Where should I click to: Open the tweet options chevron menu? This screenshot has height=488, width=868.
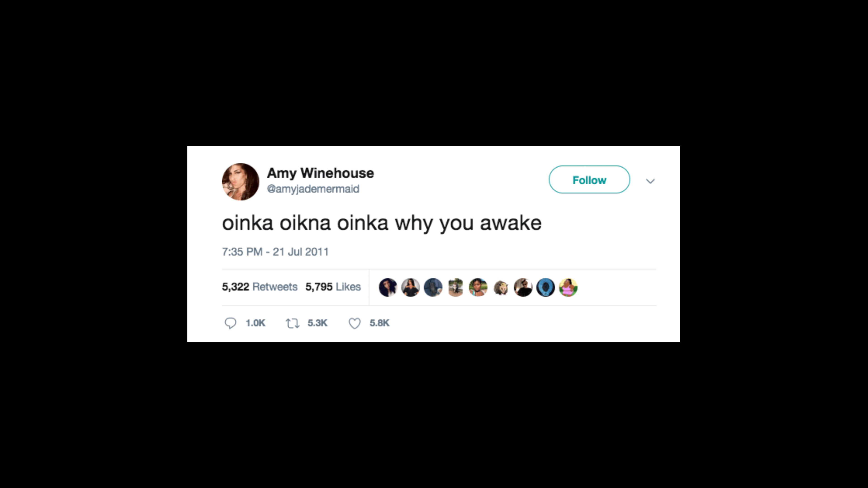[650, 181]
